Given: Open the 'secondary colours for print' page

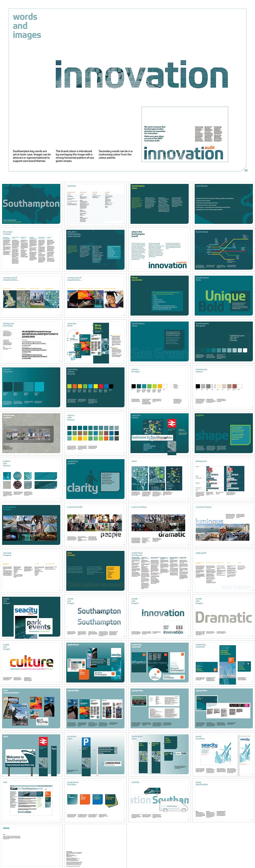Looking at the screenshot, I should (x=95, y=387).
